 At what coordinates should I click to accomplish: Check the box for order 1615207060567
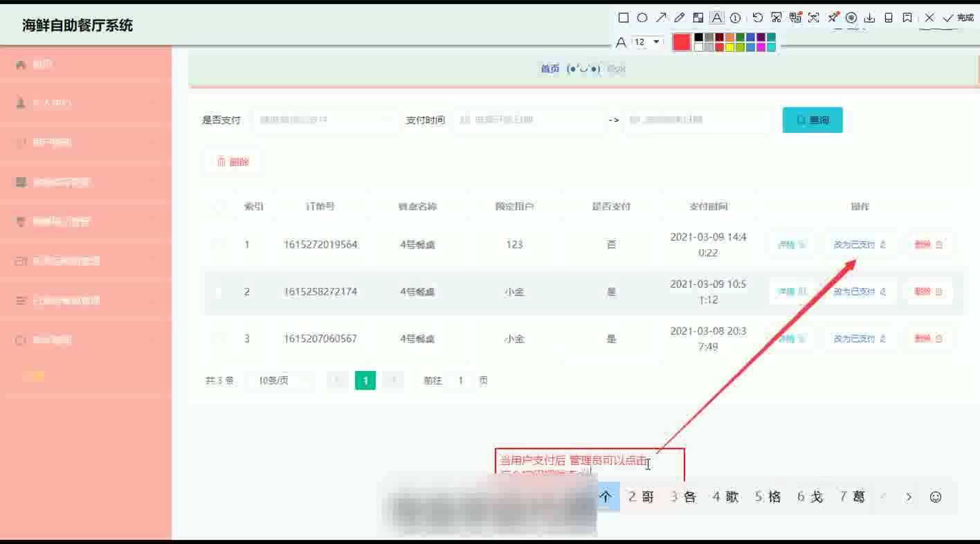coord(219,339)
